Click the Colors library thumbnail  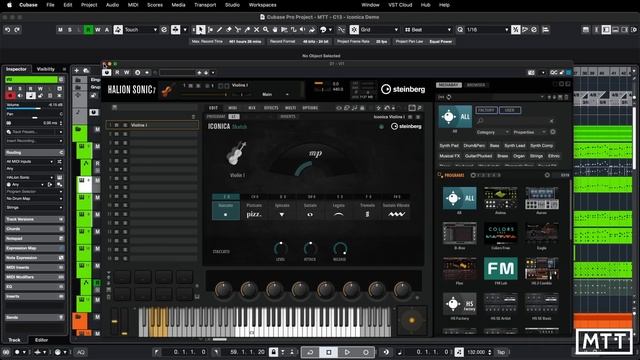coord(500,233)
